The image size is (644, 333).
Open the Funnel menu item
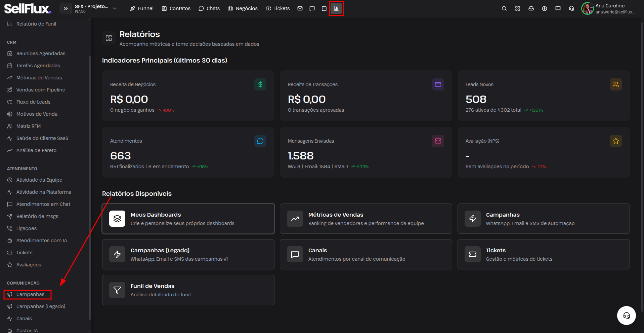click(142, 8)
